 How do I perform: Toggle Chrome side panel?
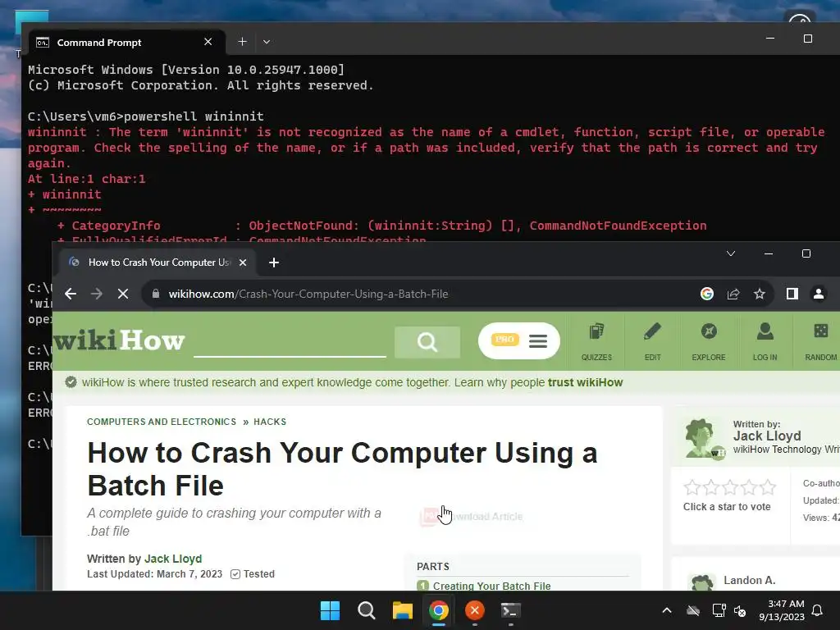pos(792,294)
